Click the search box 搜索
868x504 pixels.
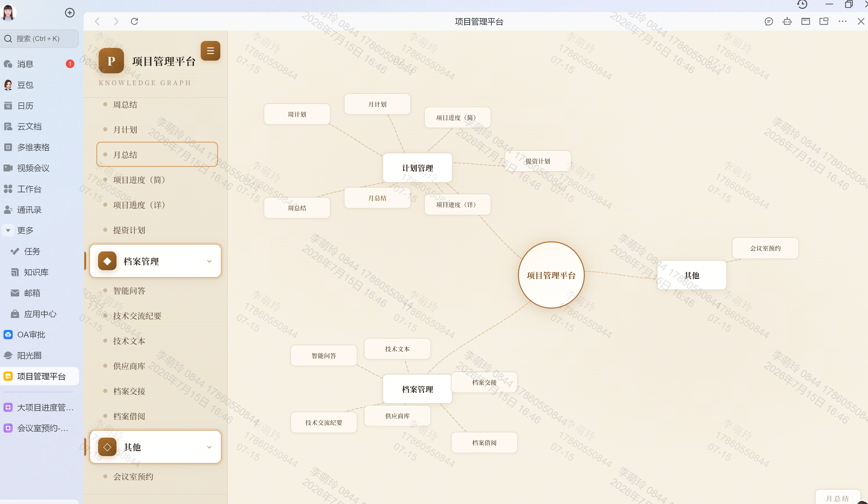click(40, 39)
